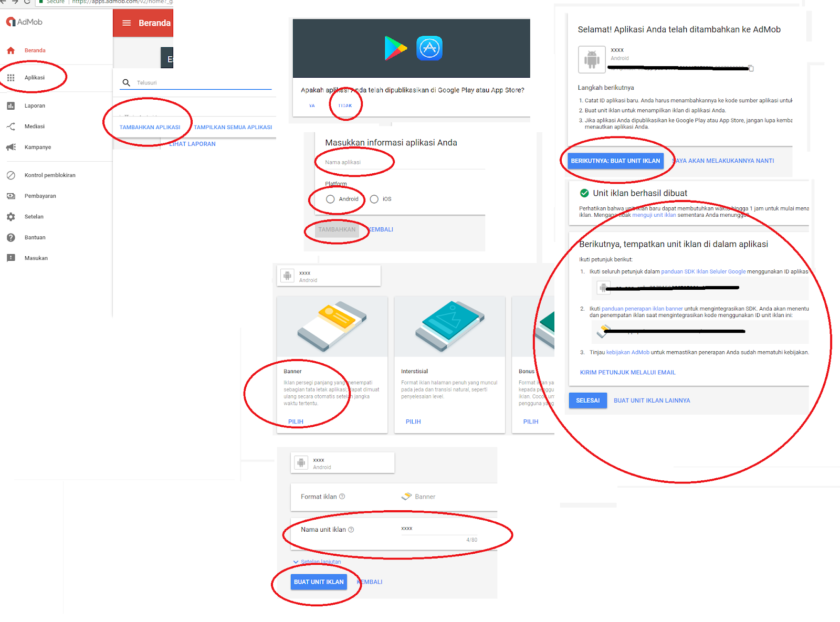Click the xxxx Android app chip above Banner card
Image resolution: width=840 pixels, height=622 pixels.
(329, 276)
